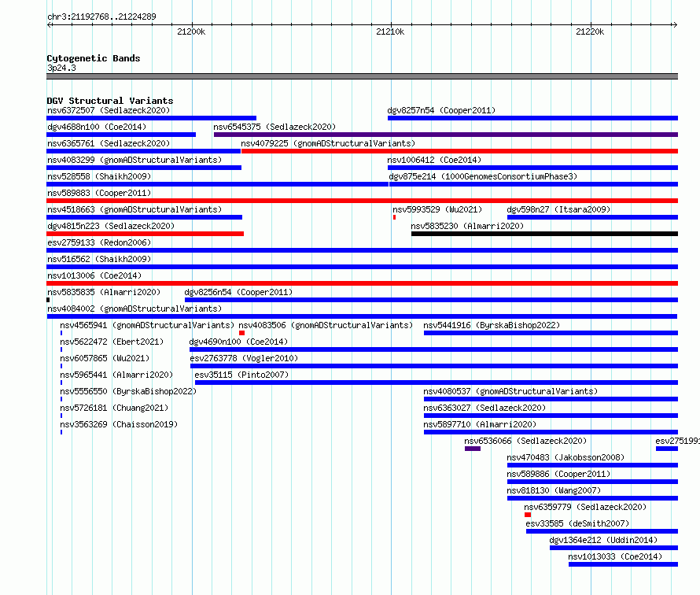Image resolution: width=700 pixels, height=595 pixels.
Task: Click the small red nsv5993529 (Wu2021) marker
Action: (394, 217)
